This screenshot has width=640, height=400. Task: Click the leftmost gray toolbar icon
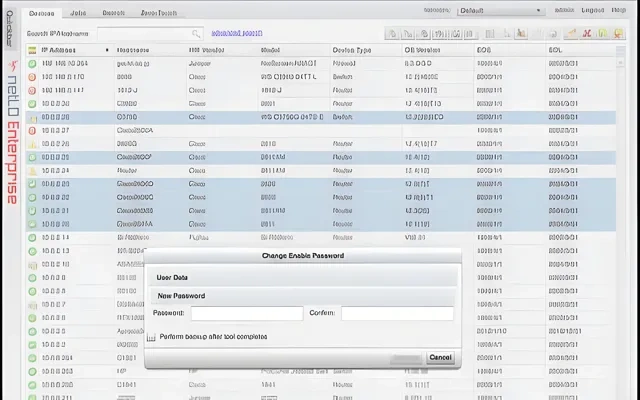coord(392,34)
